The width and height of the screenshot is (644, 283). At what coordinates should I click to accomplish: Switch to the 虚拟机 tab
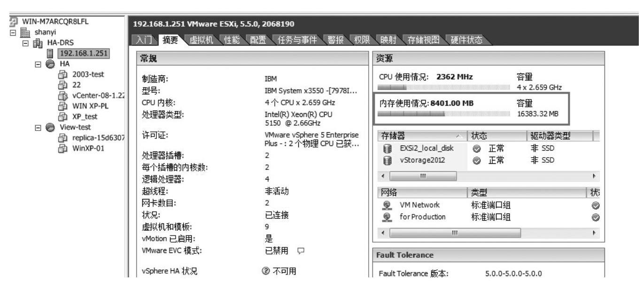click(x=201, y=40)
